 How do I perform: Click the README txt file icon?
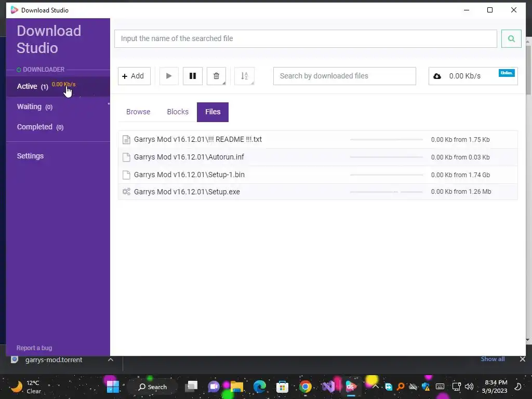pos(126,139)
